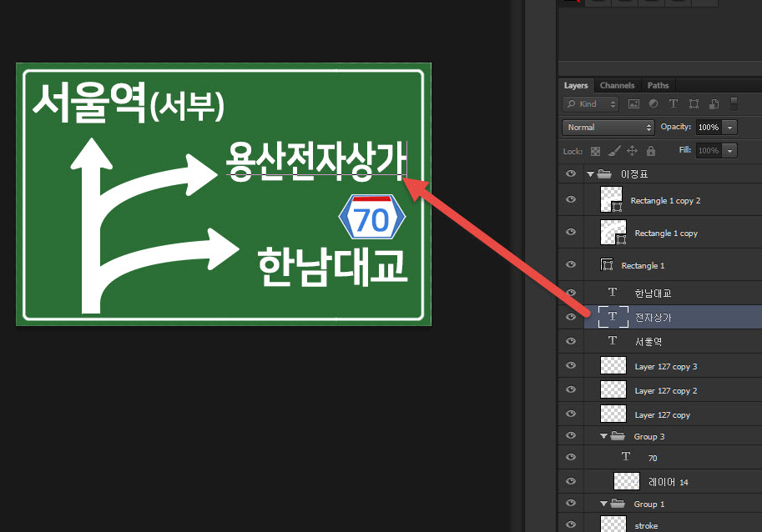This screenshot has height=532, width=762.
Task: Click the Fill 100% value field
Action: click(x=709, y=151)
